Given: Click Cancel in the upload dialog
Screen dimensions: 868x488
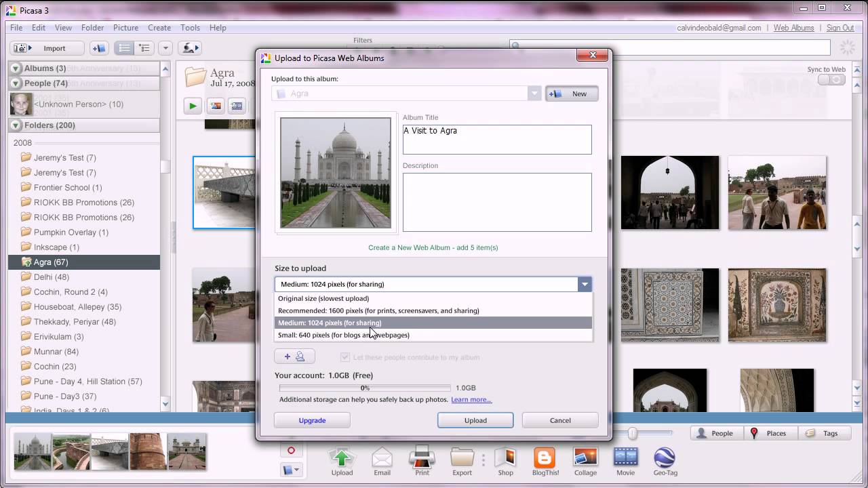Looking at the screenshot, I should click(560, 420).
